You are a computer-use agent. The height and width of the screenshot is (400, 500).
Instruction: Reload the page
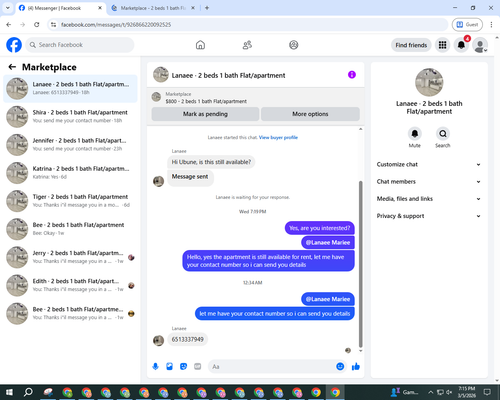pos(37,24)
